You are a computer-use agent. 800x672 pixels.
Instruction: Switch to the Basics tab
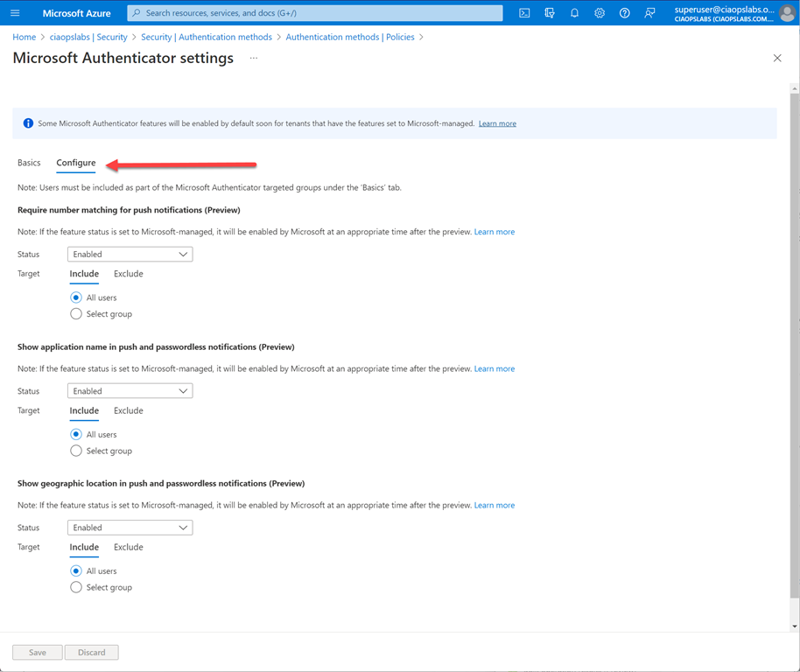(x=29, y=163)
